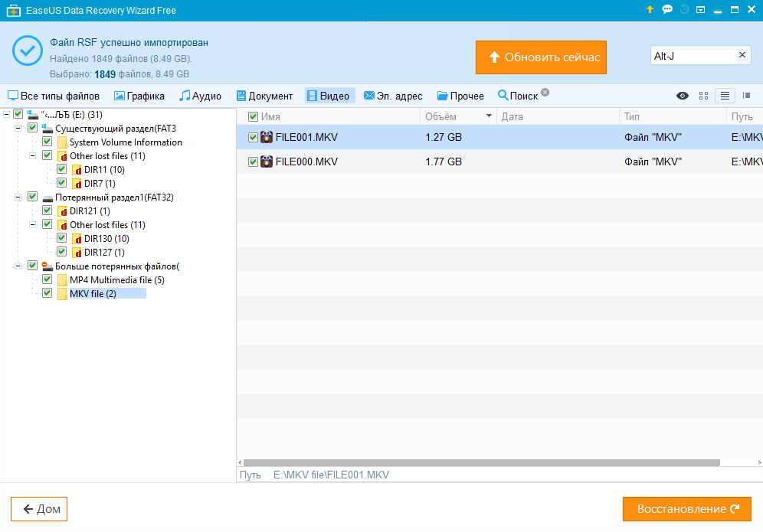Uncheck FILE000.MKV row checkbox
This screenshot has width=763, height=532.
pyautogui.click(x=253, y=162)
